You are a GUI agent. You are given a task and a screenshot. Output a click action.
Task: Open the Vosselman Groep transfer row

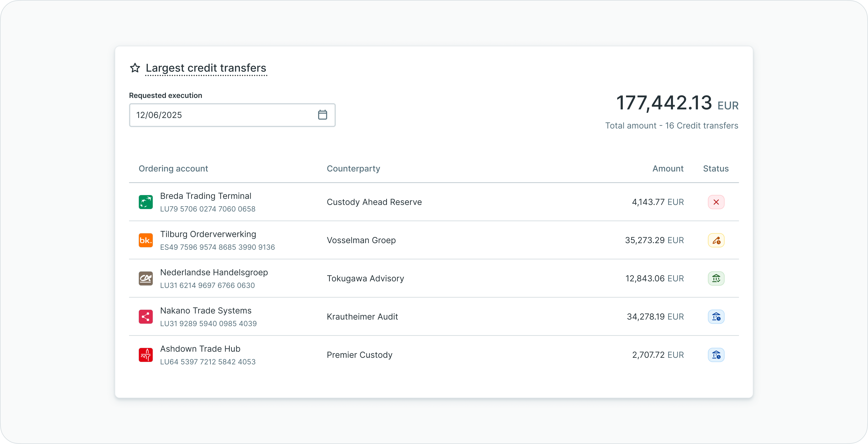(361, 240)
